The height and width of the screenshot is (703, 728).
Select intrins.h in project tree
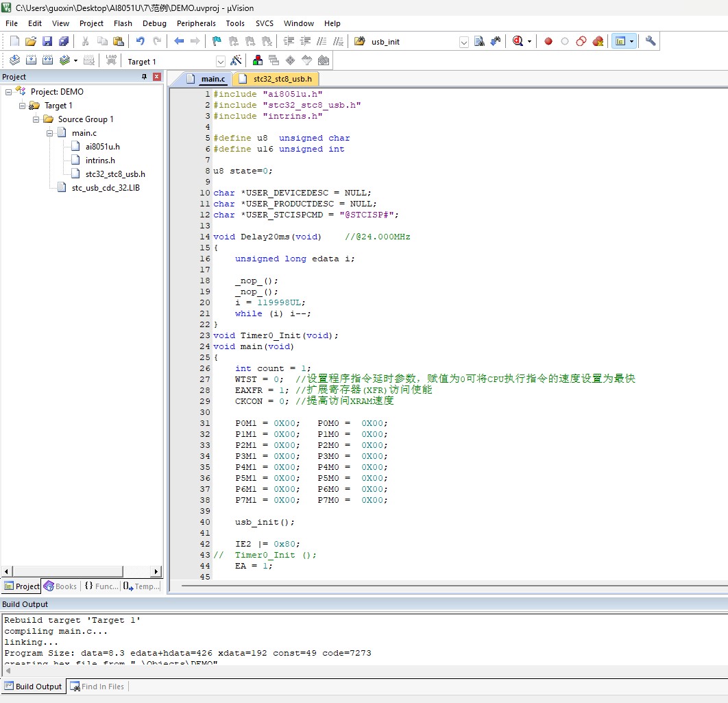pyautogui.click(x=100, y=160)
